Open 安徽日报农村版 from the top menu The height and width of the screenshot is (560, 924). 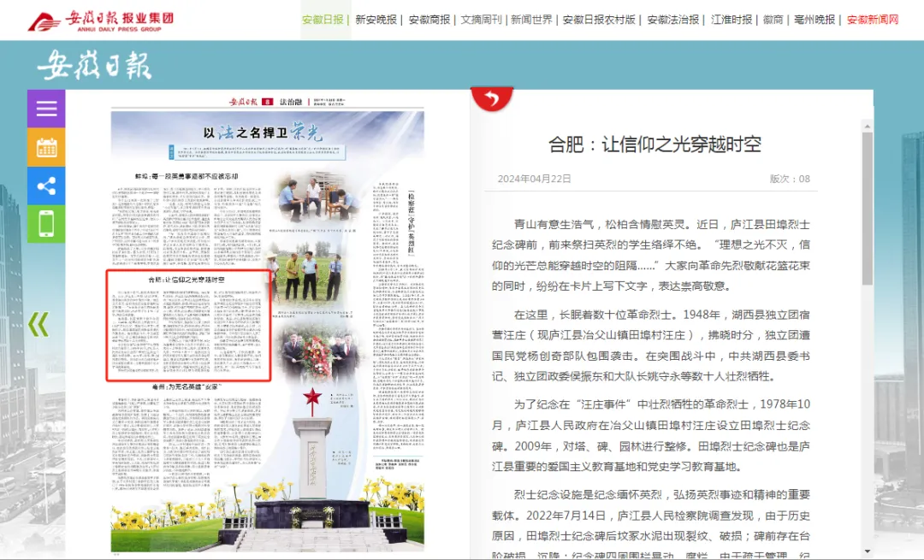[599, 20]
